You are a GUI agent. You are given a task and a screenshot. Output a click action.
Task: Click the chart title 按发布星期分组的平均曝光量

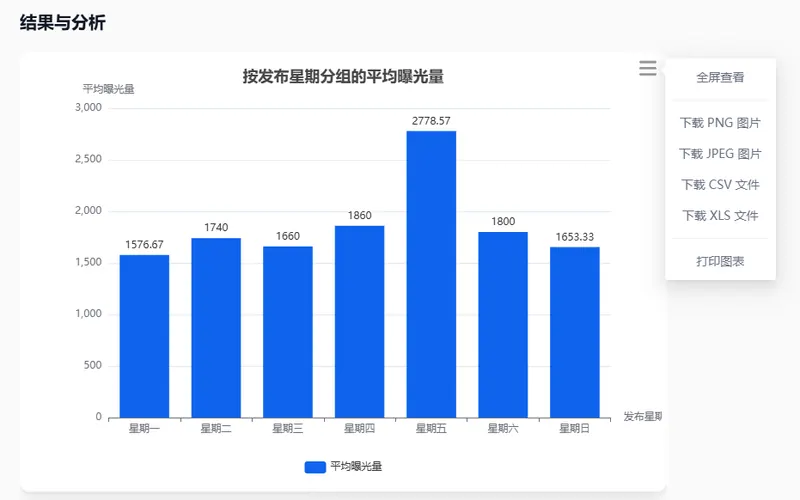(x=343, y=77)
